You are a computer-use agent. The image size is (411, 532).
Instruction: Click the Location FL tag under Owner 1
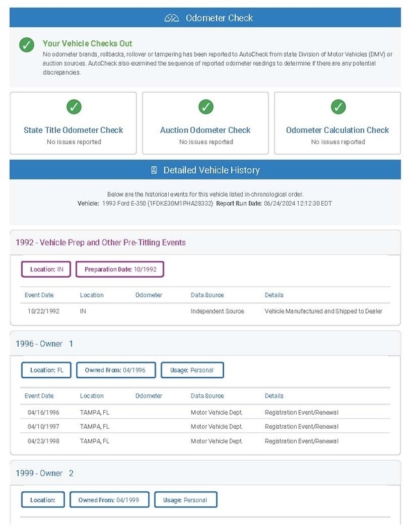tap(46, 370)
